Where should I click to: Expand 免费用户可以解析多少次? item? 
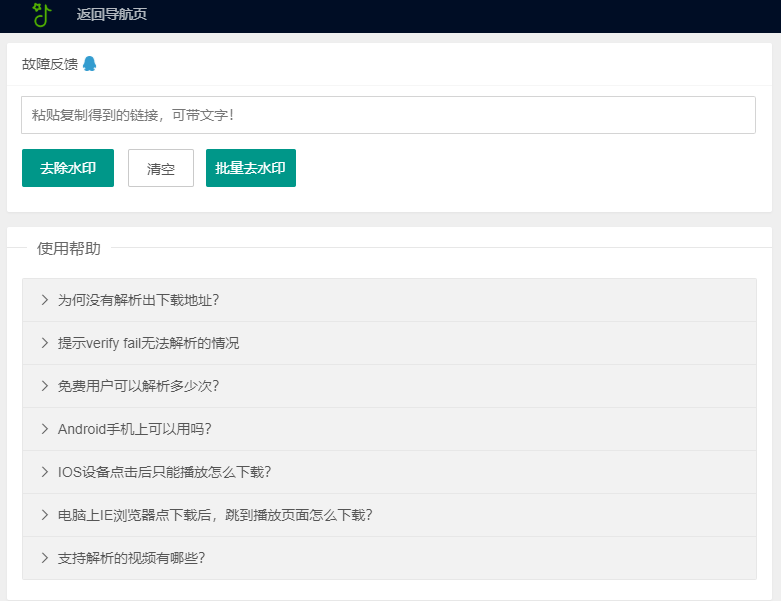click(390, 386)
